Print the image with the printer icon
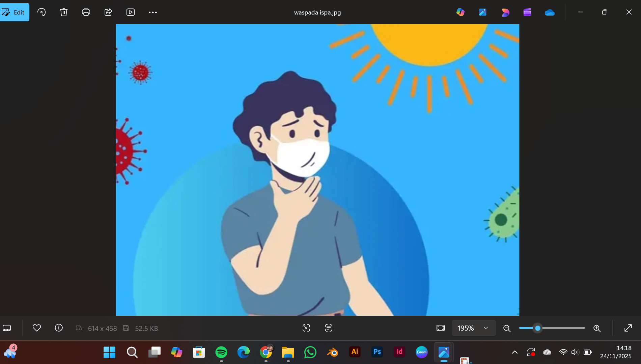The width and height of the screenshot is (641, 364). click(x=86, y=12)
